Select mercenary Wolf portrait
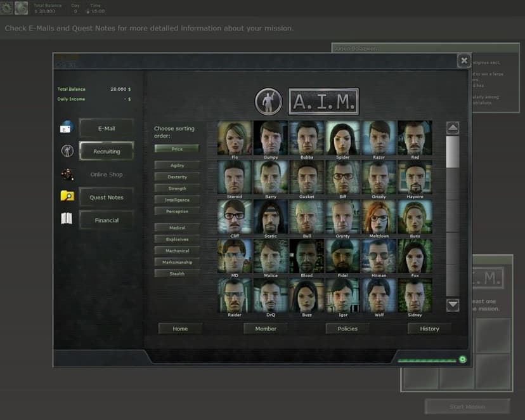The image size is (525, 420). pyautogui.click(x=379, y=296)
